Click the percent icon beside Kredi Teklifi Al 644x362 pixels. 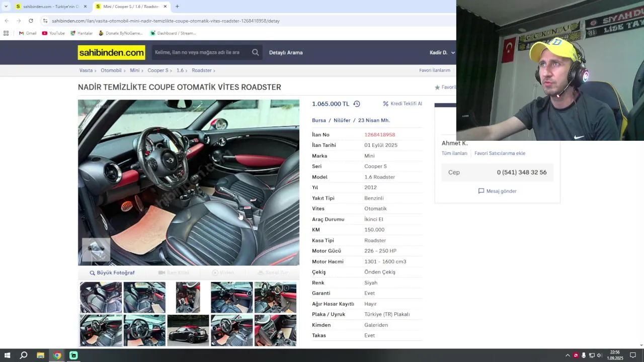click(x=386, y=104)
